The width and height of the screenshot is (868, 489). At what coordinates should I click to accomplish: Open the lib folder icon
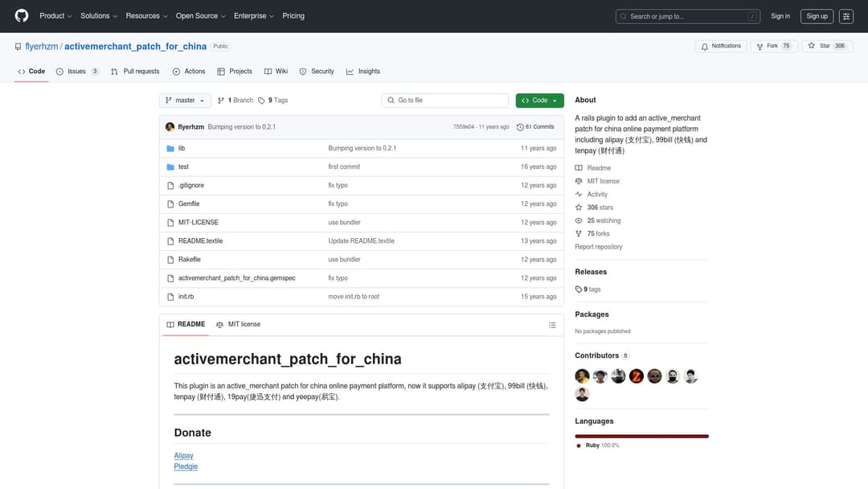170,149
